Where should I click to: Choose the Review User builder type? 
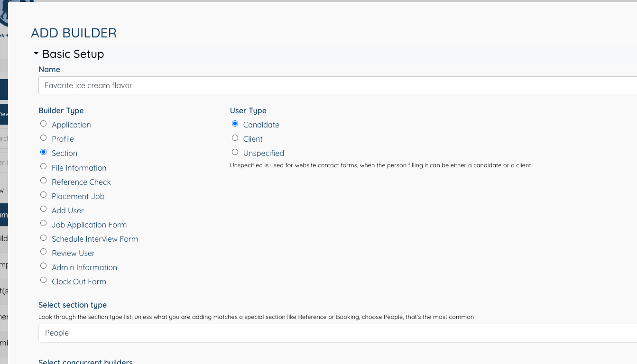click(43, 251)
